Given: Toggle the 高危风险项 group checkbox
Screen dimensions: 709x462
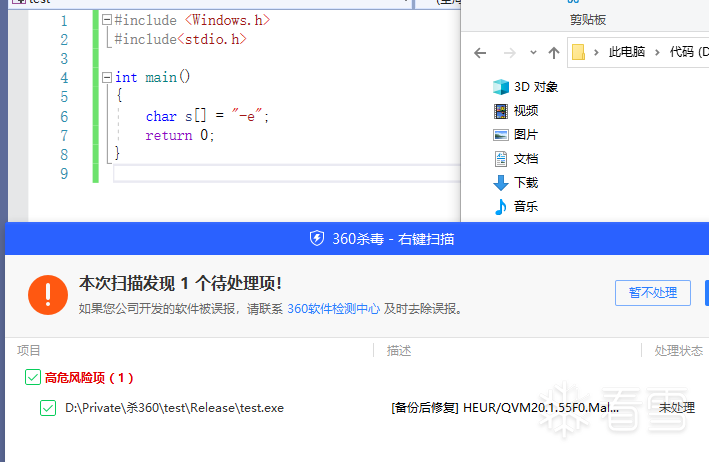Looking at the screenshot, I should point(33,377).
